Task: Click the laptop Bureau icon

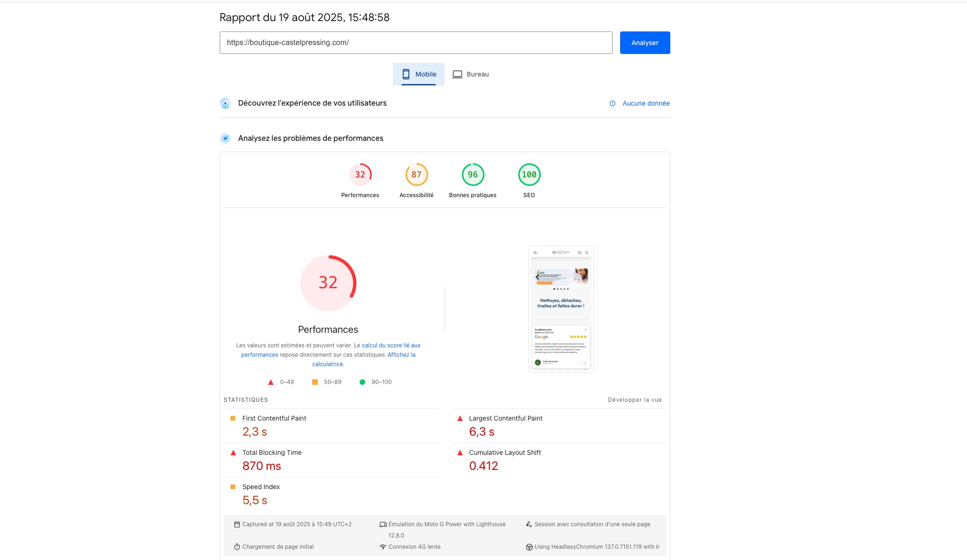Action: click(457, 74)
